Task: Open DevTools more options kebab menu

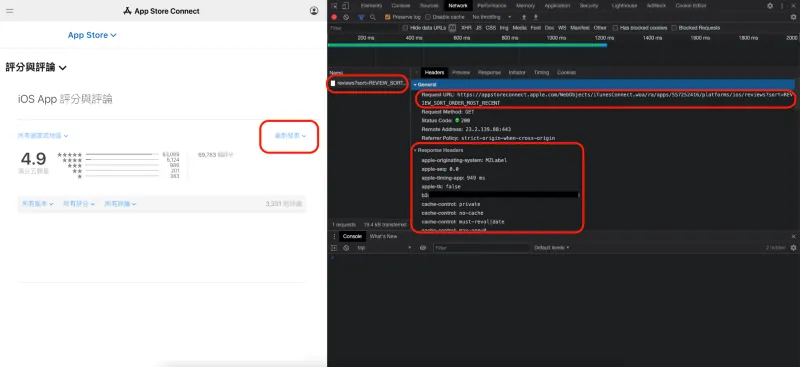Action: (x=782, y=6)
